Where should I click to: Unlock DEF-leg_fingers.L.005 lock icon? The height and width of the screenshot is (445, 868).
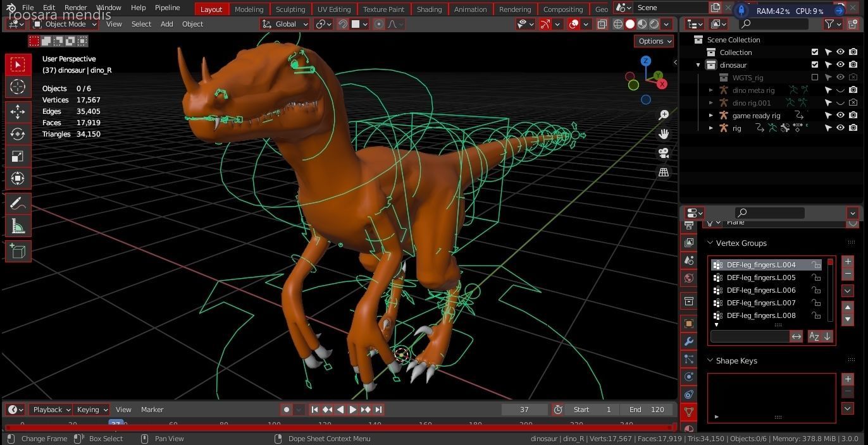(x=817, y=277)
